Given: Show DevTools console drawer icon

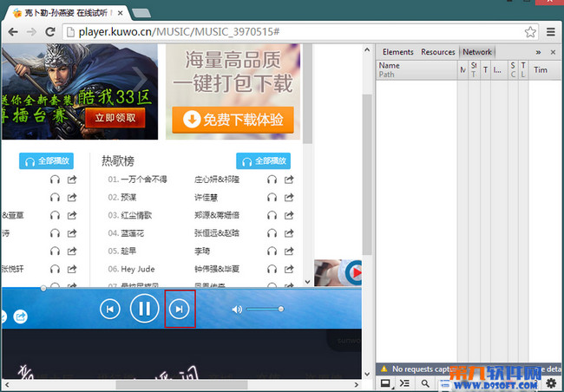Looking at the screenshot, I should coord(404,383).
